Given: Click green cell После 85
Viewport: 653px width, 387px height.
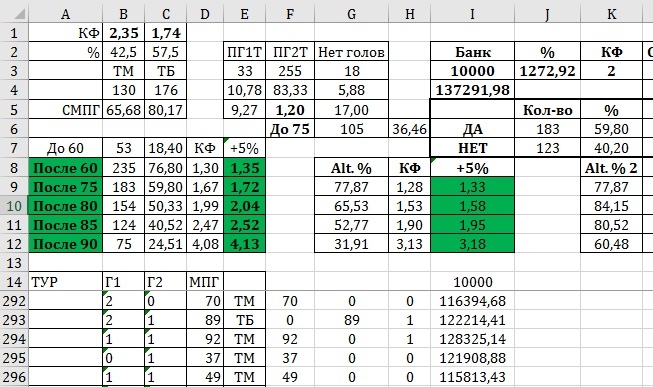Looking at the screenshot, I should pos(65,225).
